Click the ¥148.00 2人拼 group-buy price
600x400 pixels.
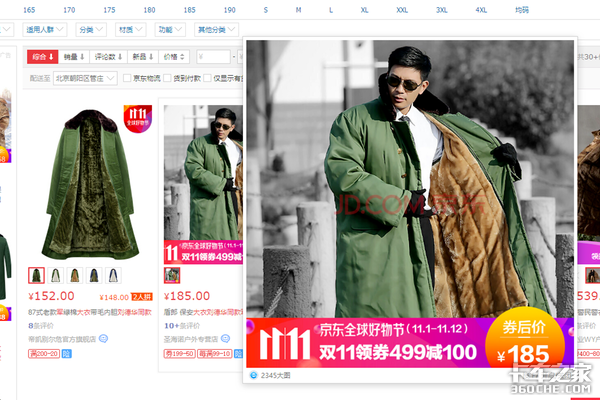[126, 297]
